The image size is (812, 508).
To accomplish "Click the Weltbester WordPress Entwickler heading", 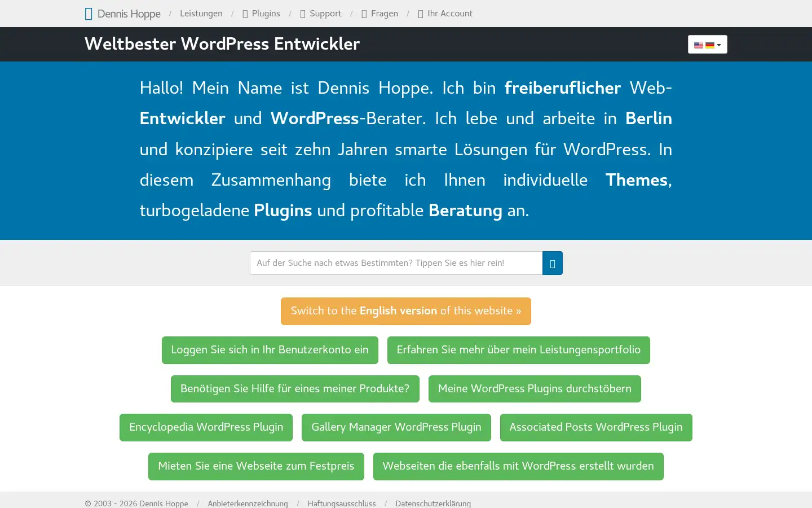I will pyautogui.click(x=222, y=44).
